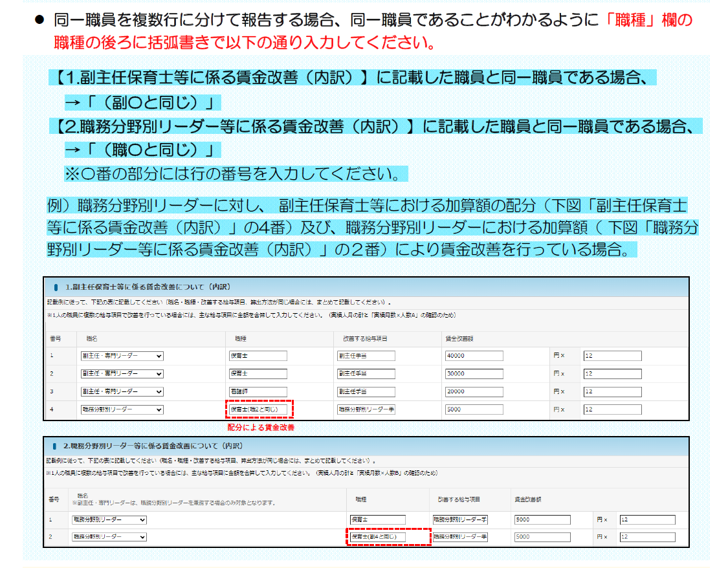Click section 1 row 4 wage field 5000
The height and width of the screenshot is (568, 728).
[474, 410]
